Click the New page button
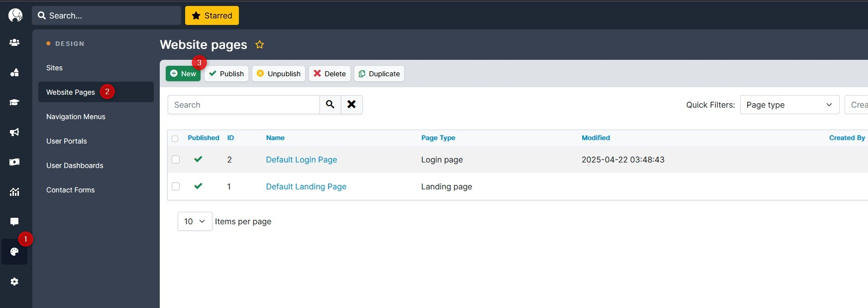This screenshot has width=868, height=308. 183,73
